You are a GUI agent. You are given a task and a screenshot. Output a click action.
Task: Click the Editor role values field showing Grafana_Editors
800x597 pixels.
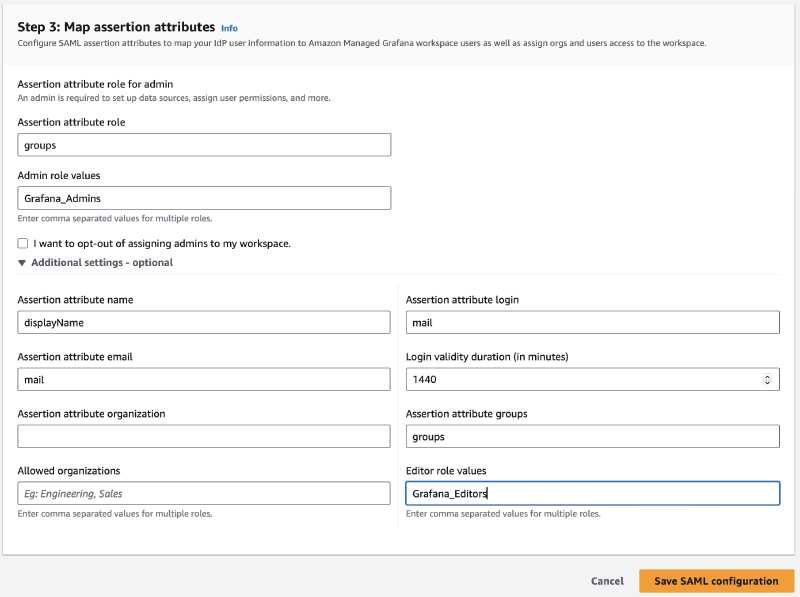592,493
